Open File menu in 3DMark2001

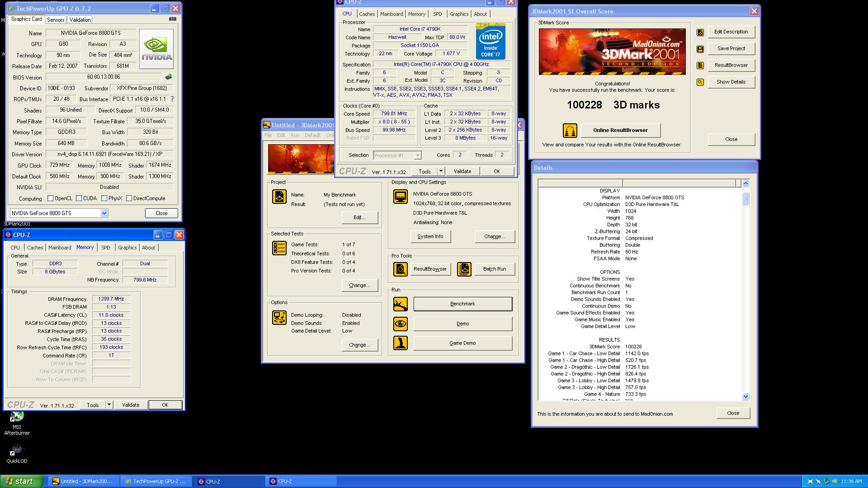tap(268, 135)
